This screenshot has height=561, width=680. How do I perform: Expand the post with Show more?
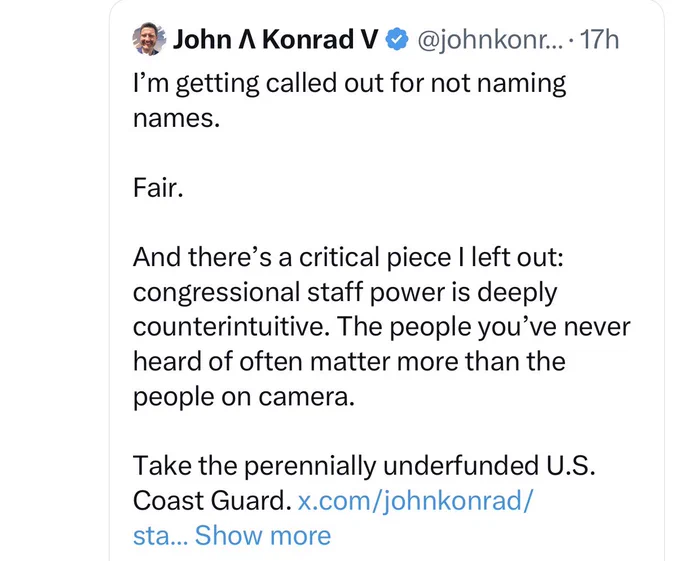click(x=263, y=535)
